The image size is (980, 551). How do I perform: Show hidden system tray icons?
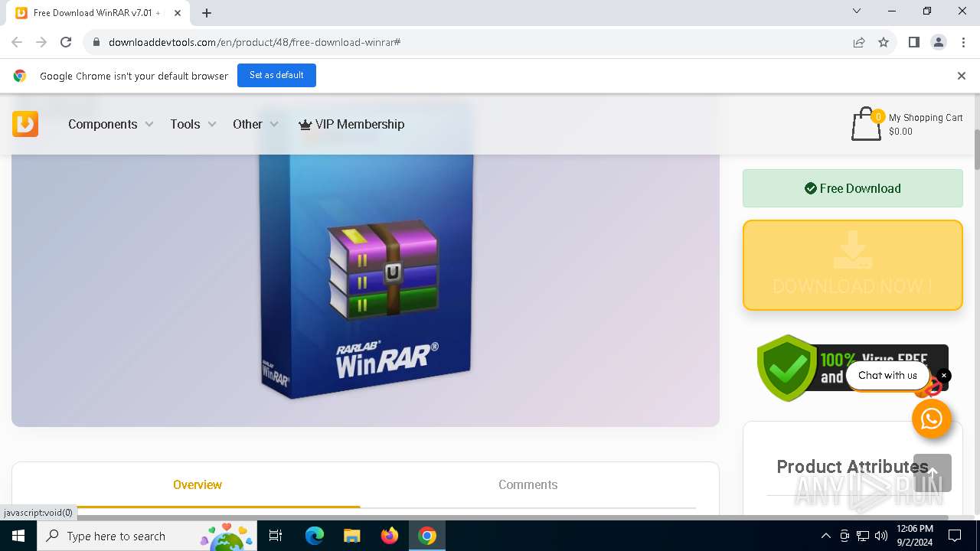pos(825,536)
